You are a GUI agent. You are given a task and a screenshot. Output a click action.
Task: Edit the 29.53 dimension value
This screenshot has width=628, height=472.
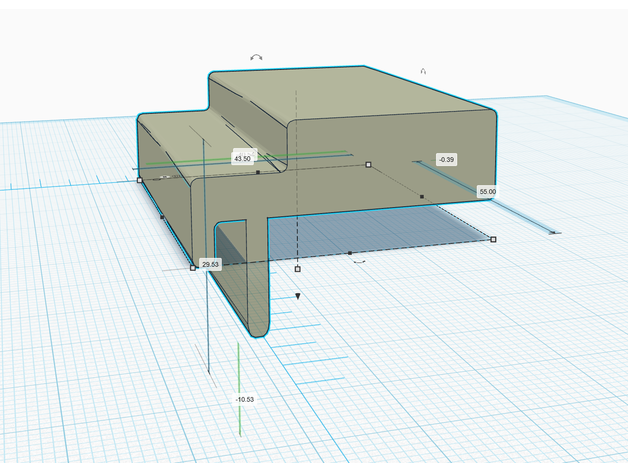coord(210,264)
